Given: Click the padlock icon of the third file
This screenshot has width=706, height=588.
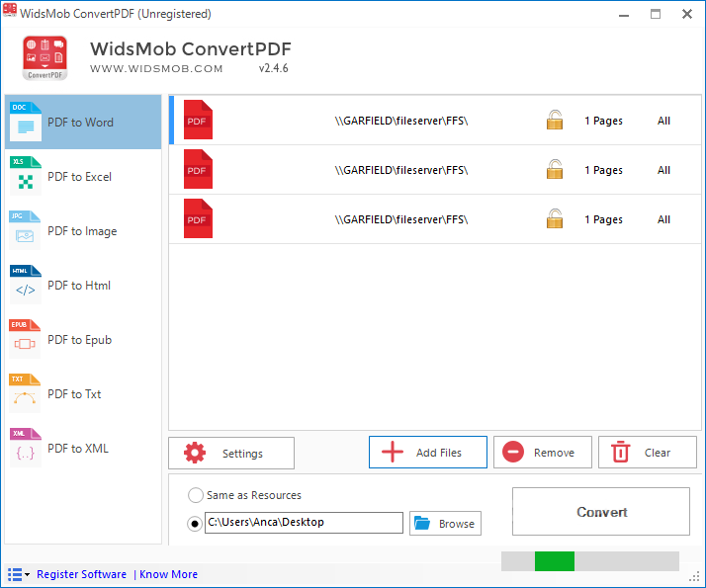Looking at the screenshot, I should coord(555,218).
